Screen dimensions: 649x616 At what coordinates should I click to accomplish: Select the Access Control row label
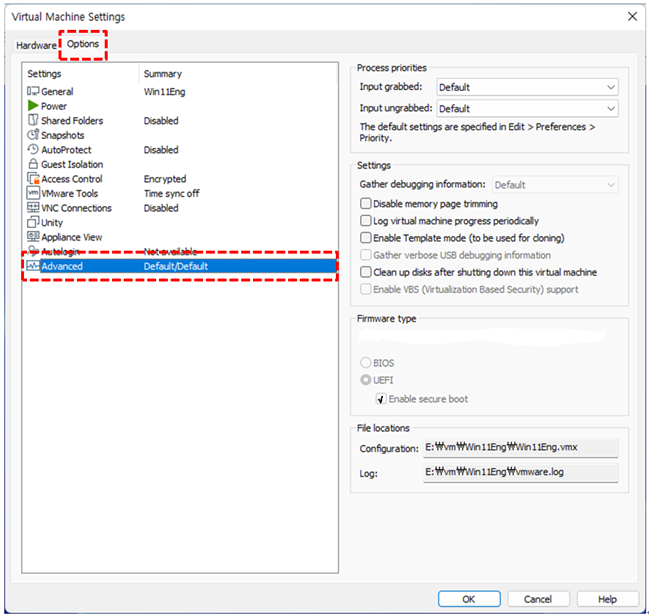pyautogui.click(x=72, y=179)
